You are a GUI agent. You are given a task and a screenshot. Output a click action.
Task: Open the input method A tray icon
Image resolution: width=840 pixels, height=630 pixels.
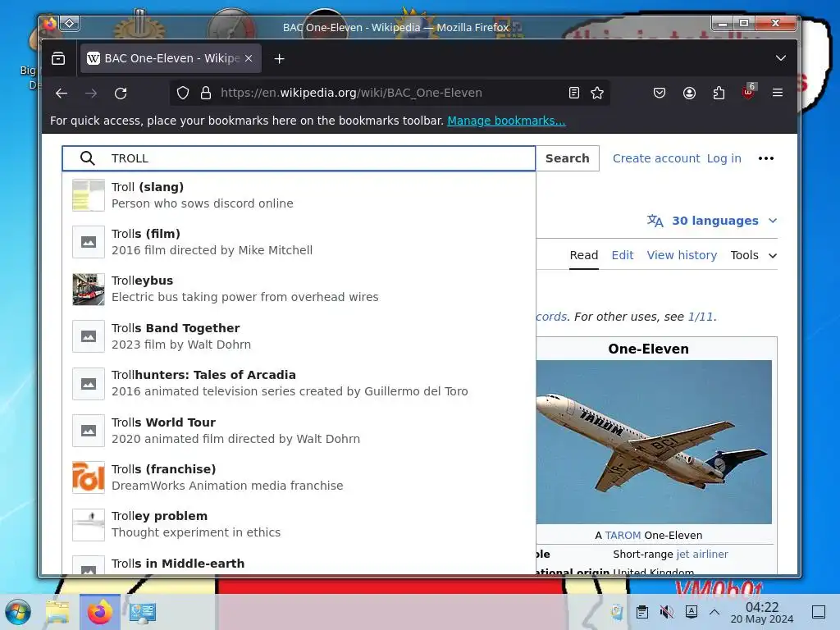coord(691,612)
